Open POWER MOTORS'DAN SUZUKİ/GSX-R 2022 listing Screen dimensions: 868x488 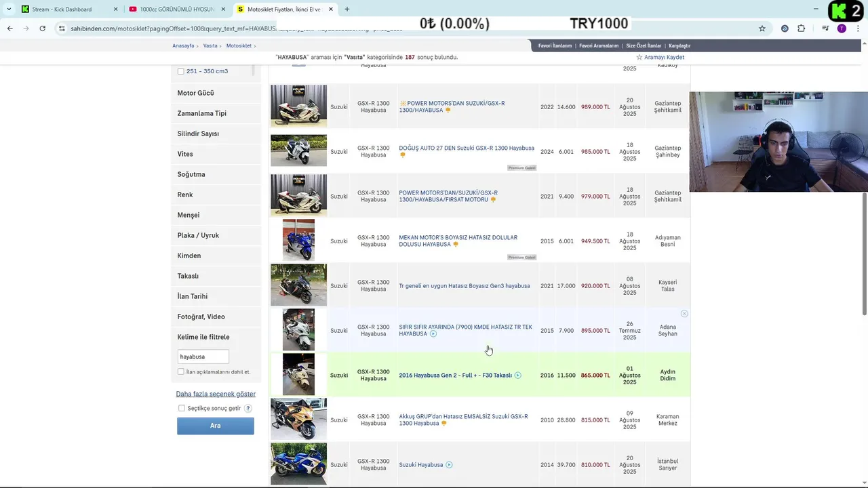[x=452, y=106]
